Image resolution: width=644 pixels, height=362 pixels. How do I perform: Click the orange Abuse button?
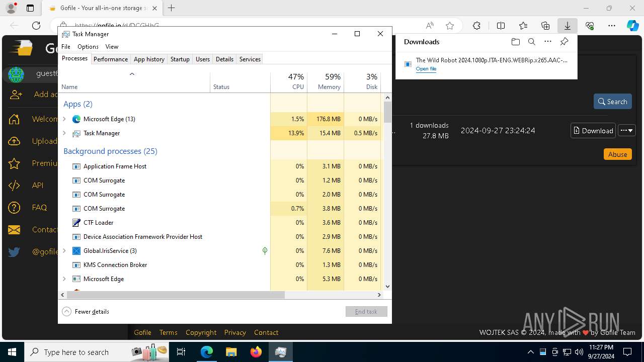pos(617,154)
